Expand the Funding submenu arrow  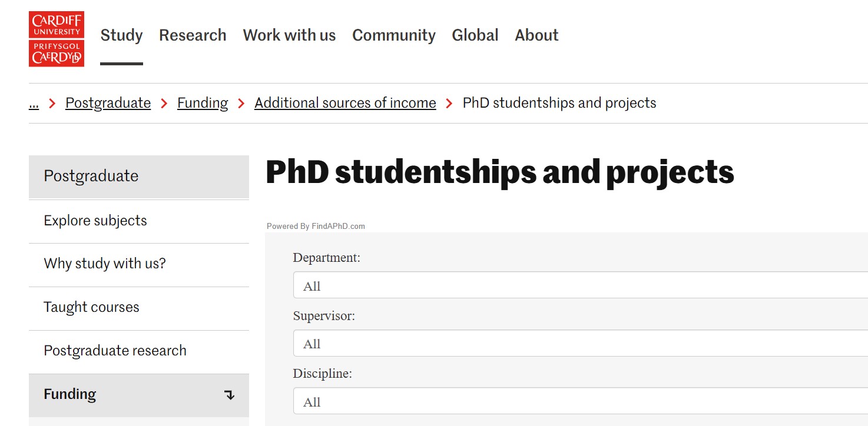[230, 395]
